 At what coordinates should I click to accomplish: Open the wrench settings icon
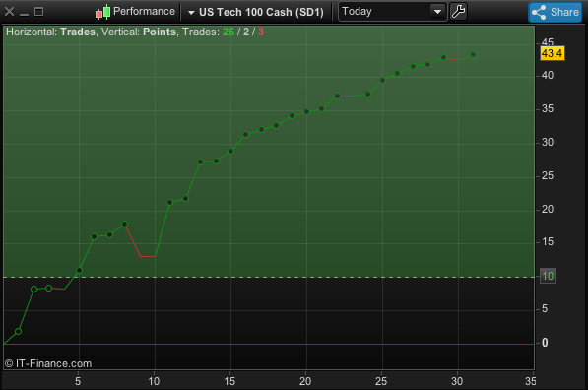click(x=458, y=12)
